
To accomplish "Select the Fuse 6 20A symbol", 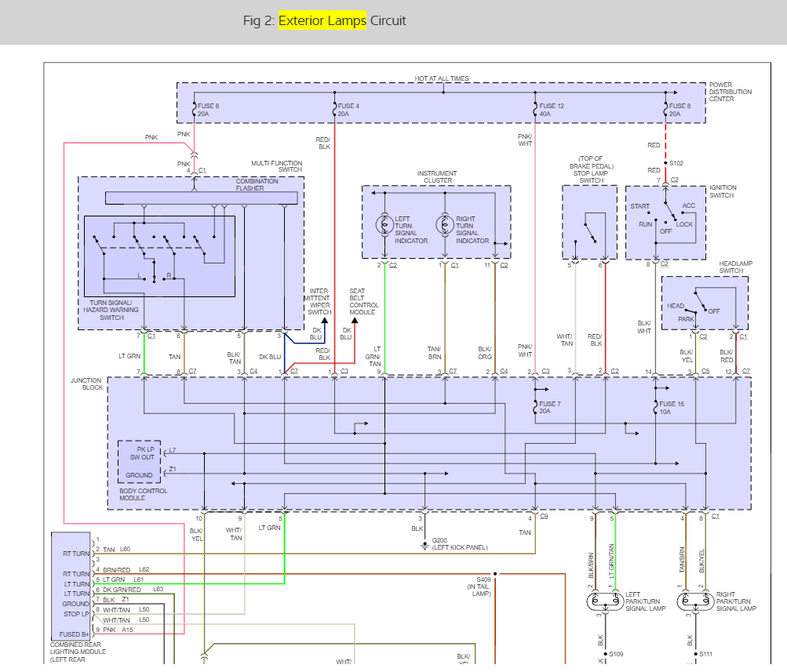I will 195,110.
